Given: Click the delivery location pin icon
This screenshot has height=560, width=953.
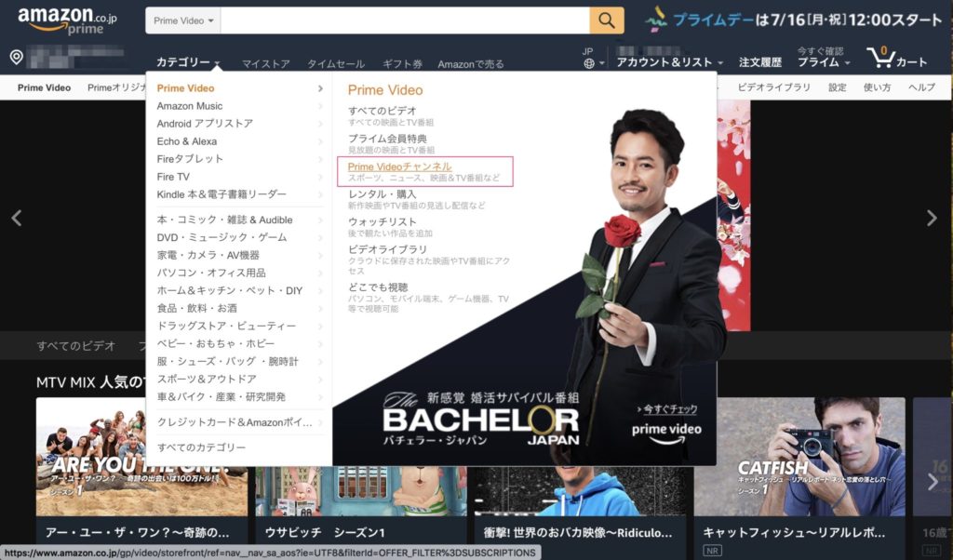Looking at the screenshot, I should 17,58.
